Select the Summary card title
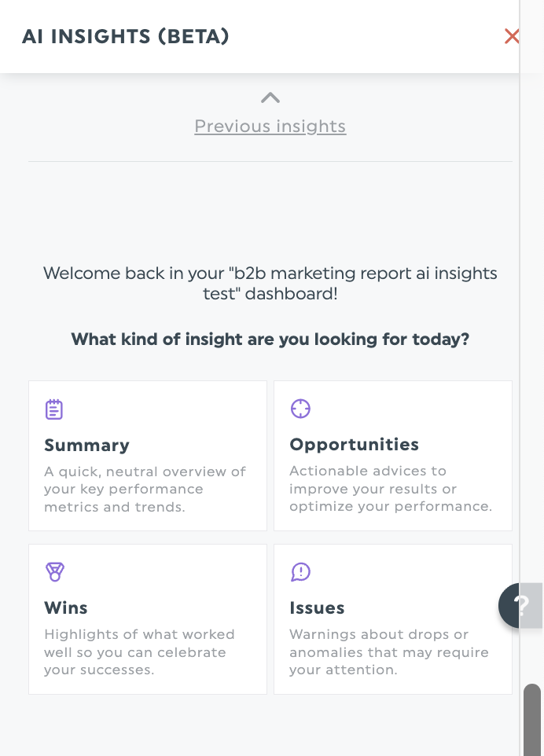Screen dimensions: 544x756 (x=86, y=446)
